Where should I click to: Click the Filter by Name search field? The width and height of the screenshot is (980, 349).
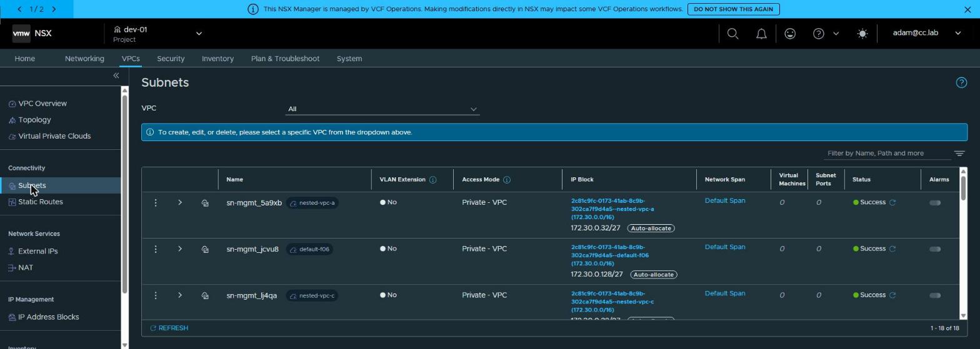pyautogui.click(x=887, y=154)
